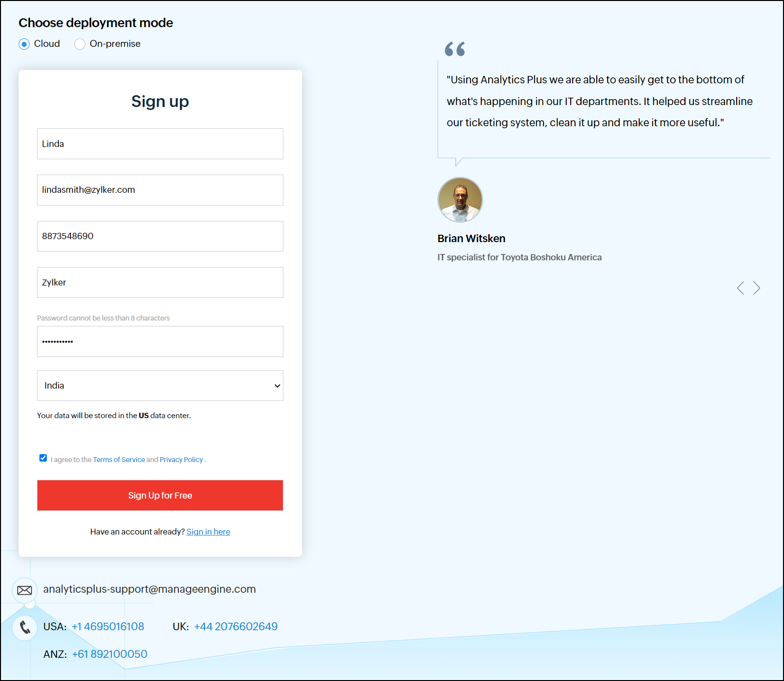Follow the Sign in here link
784x681 pixels.
pyautogui.click(x=208, y=532)
